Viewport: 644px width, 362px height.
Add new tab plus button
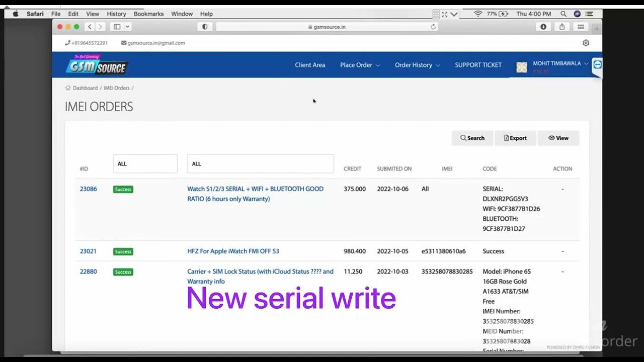coord(597,29)
